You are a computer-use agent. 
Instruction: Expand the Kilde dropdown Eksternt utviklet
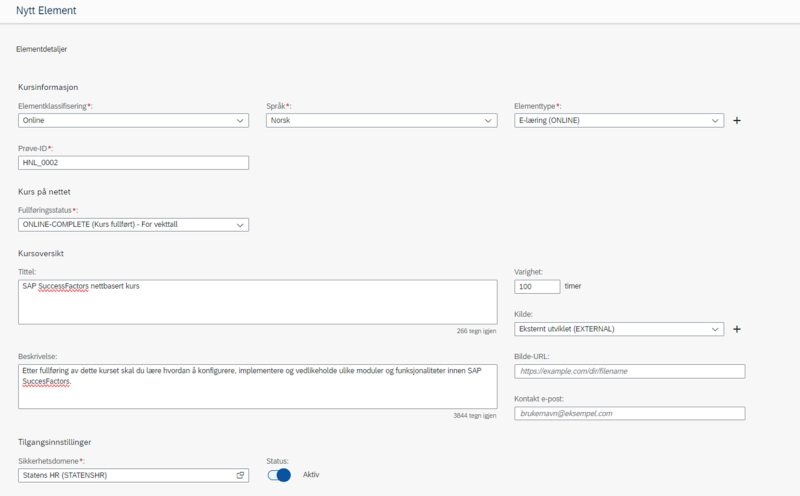[x=619, y=329]
